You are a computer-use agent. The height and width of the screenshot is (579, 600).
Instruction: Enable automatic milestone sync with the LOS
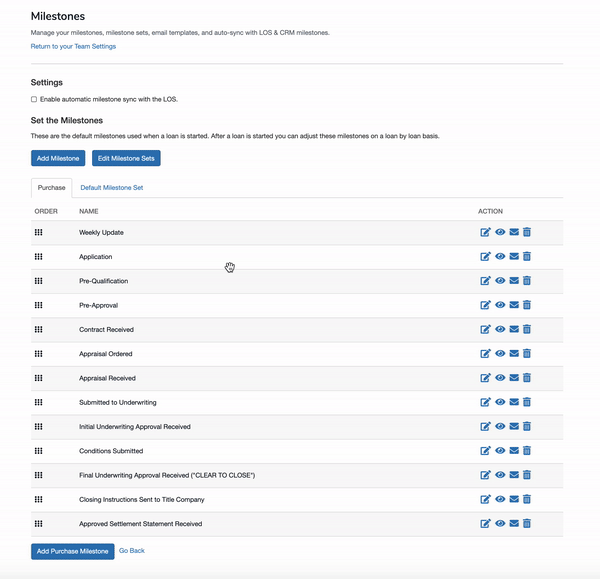(x=34, y=99)
